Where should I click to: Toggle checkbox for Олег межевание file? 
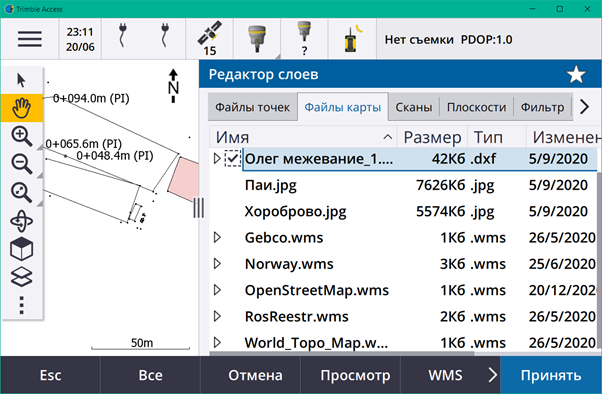[x=233, y=158]
